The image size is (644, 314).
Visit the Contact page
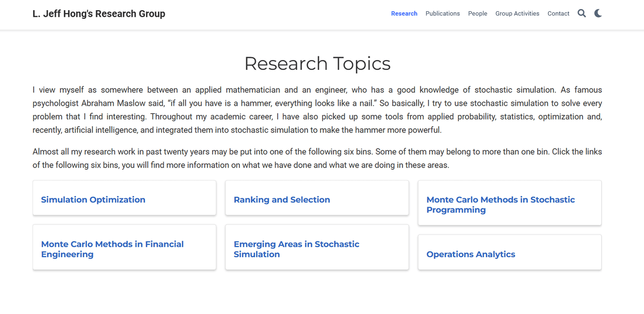pos(558,13)
